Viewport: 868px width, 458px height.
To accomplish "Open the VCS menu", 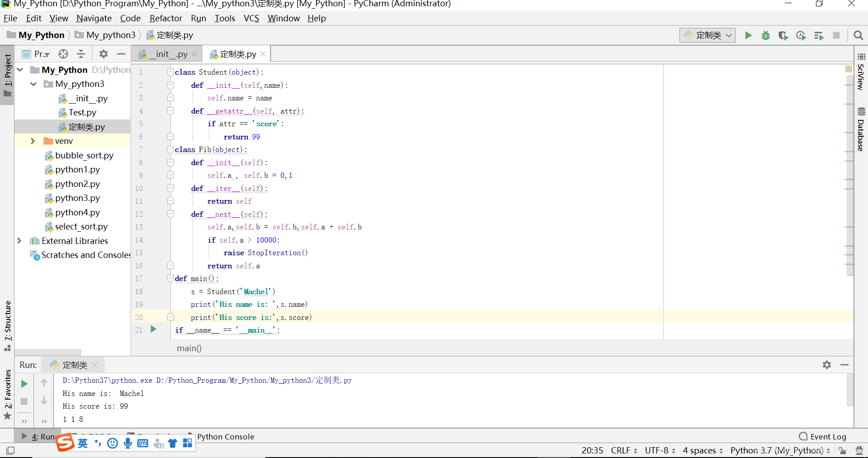I will tap(251, 18).
